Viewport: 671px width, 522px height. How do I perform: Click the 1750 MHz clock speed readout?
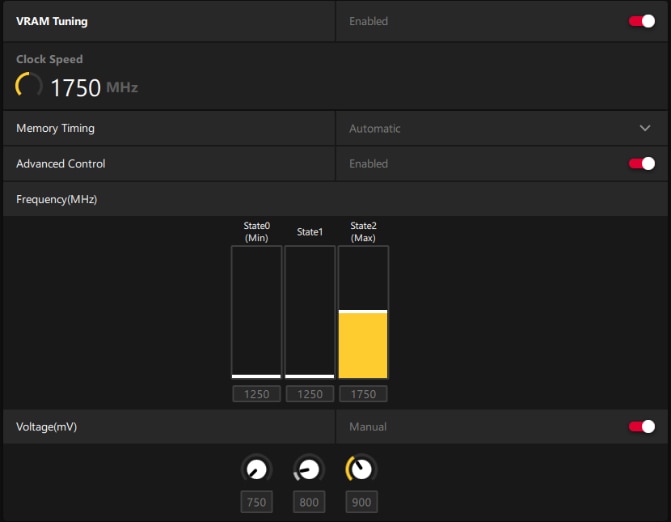(x=94, y=87)
